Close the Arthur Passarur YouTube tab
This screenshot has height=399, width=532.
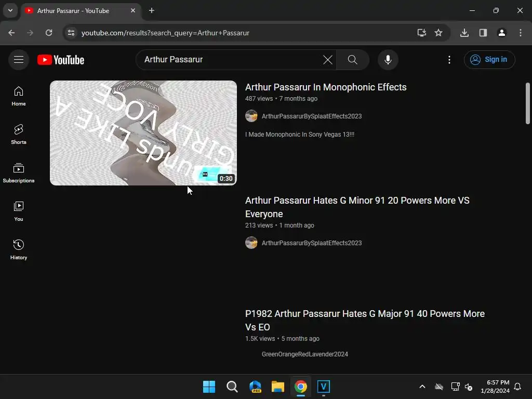133,11
